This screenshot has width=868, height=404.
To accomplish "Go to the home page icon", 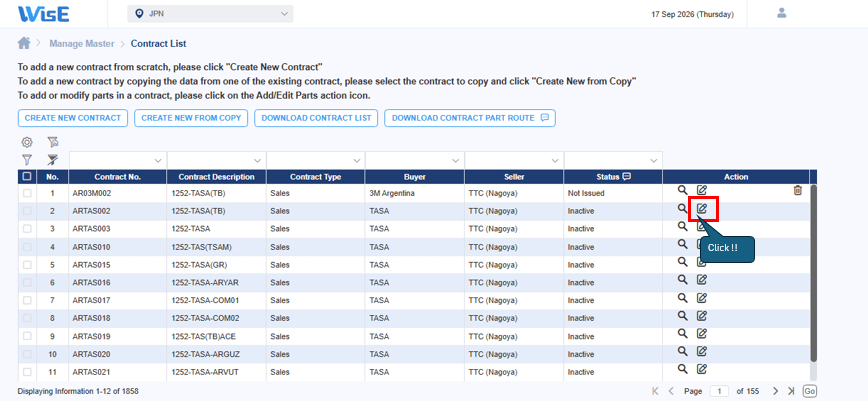I will [24, 43].
